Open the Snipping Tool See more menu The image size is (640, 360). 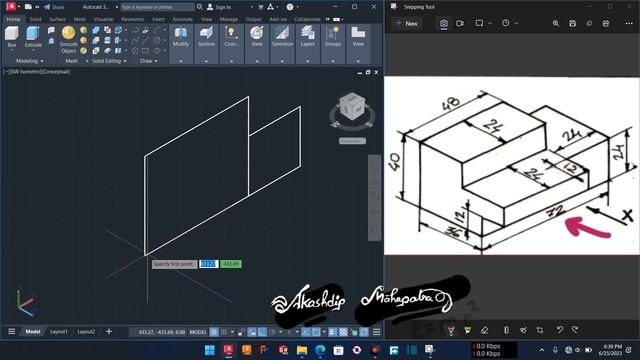point(629,23)
